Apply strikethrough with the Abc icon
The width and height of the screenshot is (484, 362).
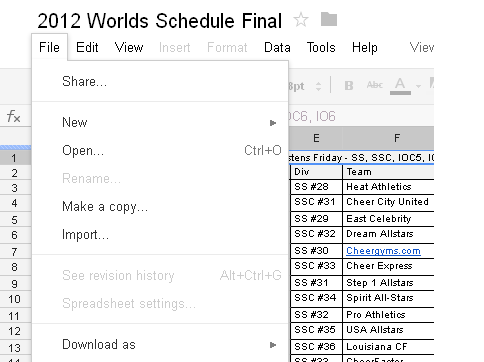(375, 85)
